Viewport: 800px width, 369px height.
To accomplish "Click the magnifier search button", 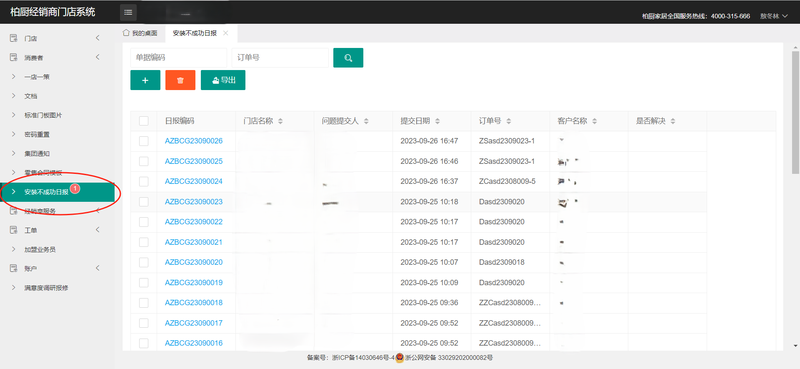I will [348, 58].
